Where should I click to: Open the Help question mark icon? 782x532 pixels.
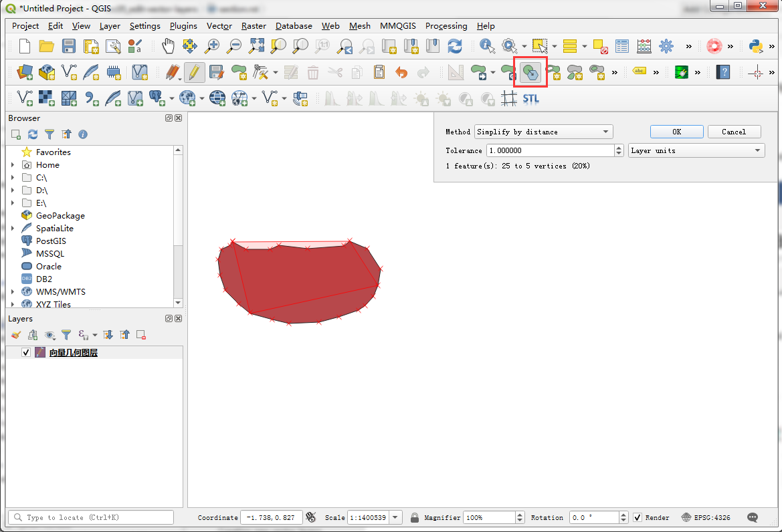tap(723, 73)
